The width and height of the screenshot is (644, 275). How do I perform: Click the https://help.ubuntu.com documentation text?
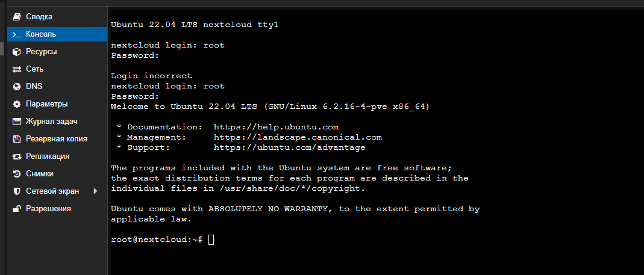point(276,127)
